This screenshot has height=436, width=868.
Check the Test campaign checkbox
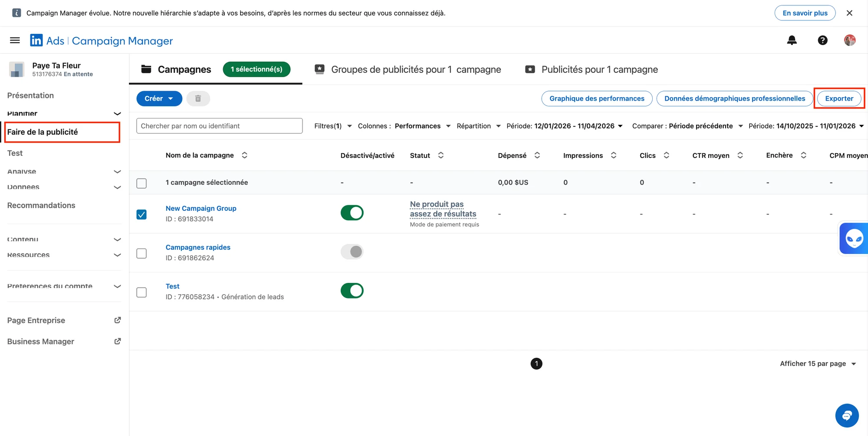point(141,292)
